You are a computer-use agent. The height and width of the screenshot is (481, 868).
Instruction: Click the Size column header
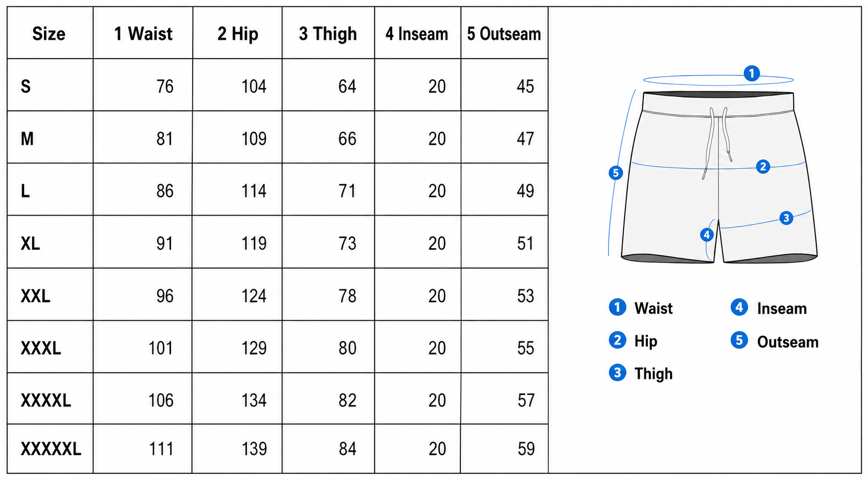coord(49,34)
